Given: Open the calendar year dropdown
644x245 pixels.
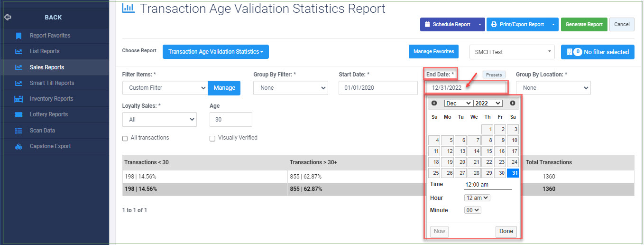Looking at the screenshot, I should (x=488, y=103).
